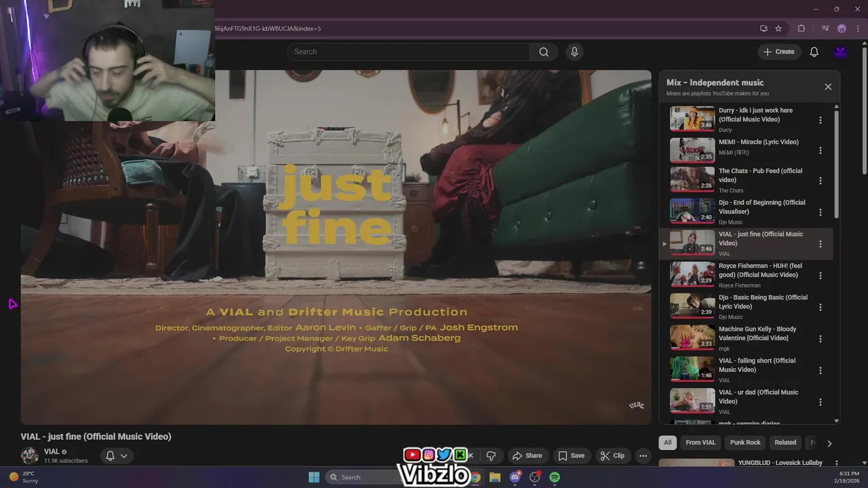Viewport: 868px width, 488px height.
Task: Click options menu on YUNGBLUD - Lovesick Lullaby
Action: (x=836, y=464)
